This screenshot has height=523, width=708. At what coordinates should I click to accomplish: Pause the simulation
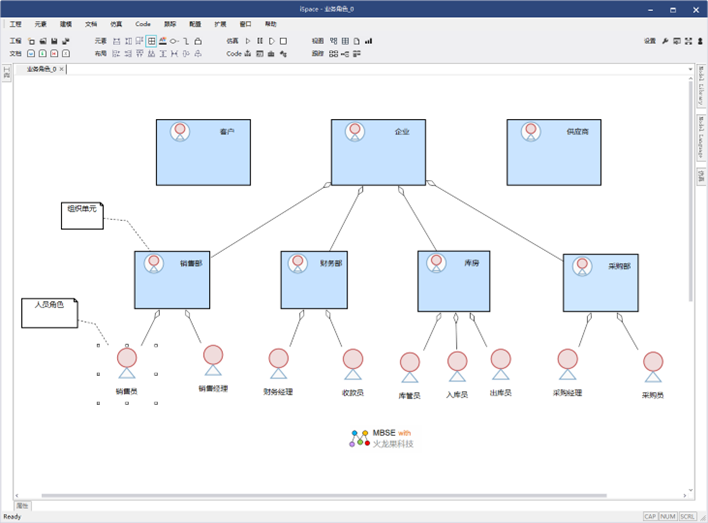coord(260,41)
